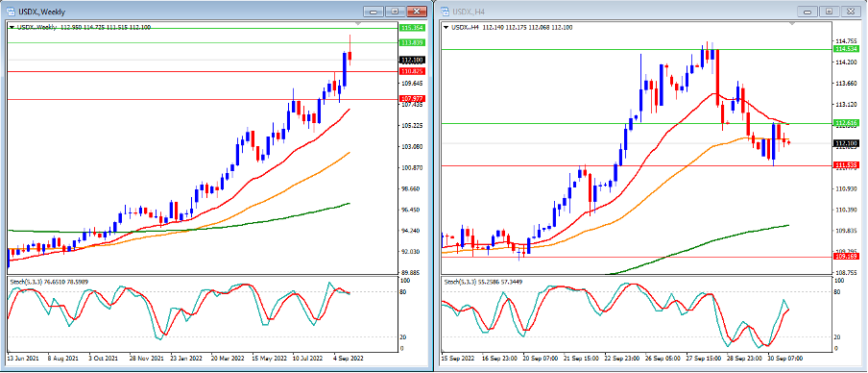Click the 15 Sep 2022 date on H4 axis

[457, 359]
